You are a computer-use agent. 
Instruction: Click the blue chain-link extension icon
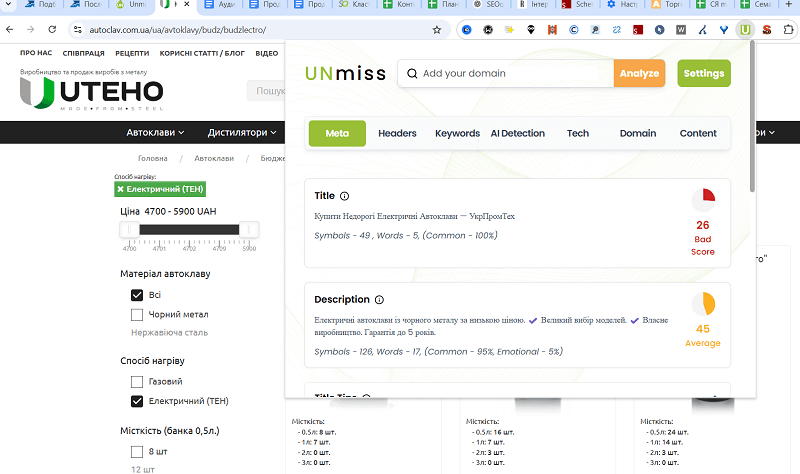(x=616, y=30)
